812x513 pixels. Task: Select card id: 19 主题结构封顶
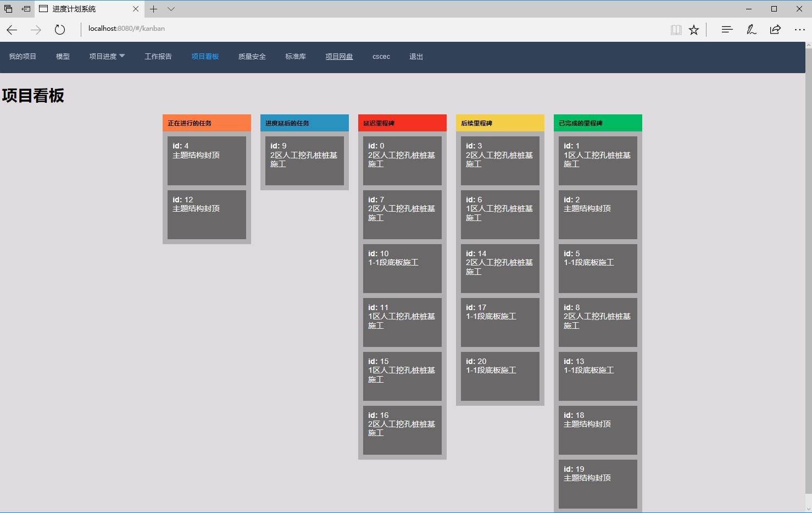click(x=598, y=484)
